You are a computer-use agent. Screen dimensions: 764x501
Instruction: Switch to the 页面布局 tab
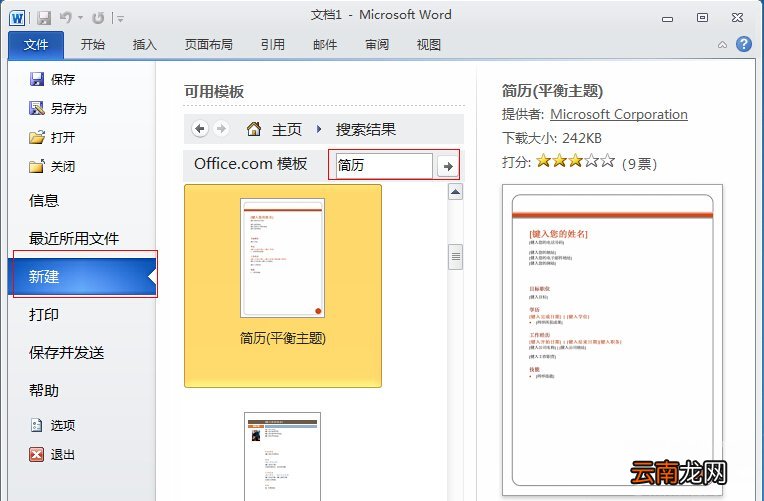coord(209,45)
